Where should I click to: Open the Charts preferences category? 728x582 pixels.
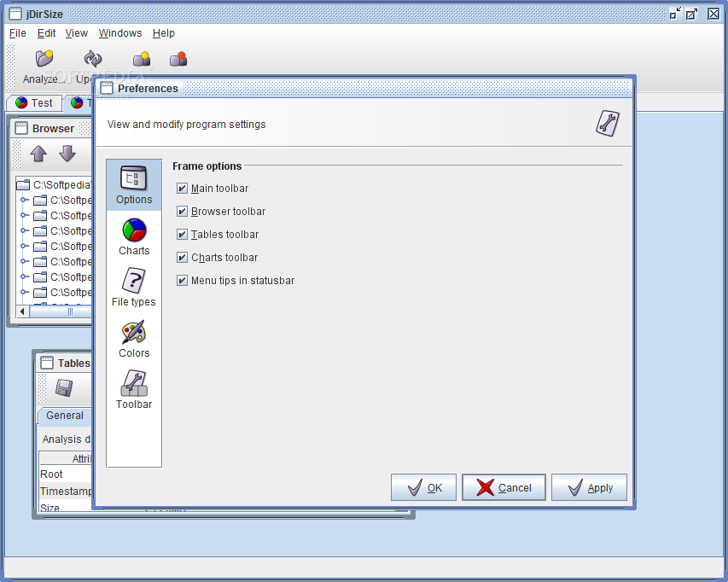134,236
